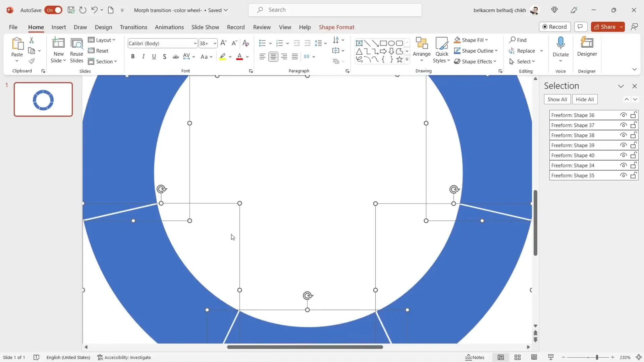Apply Italic formatting

[144, 57]
